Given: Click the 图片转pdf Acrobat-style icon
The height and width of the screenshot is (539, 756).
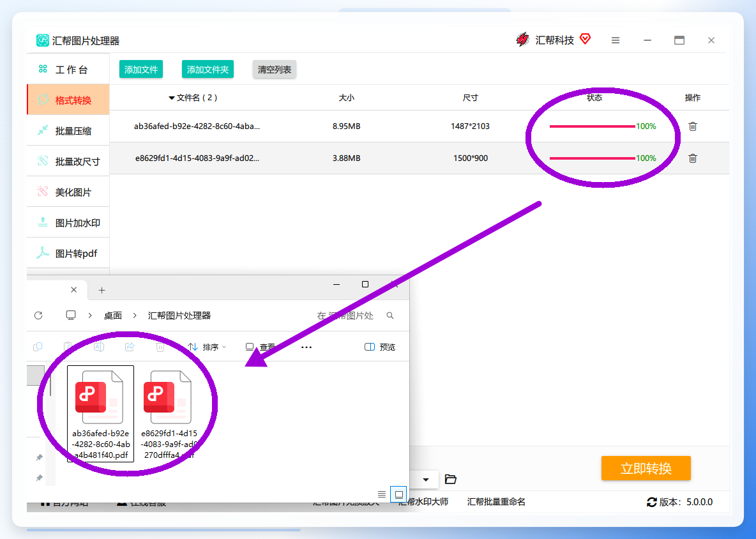Looking at the screenshot, I should point(43,253).
